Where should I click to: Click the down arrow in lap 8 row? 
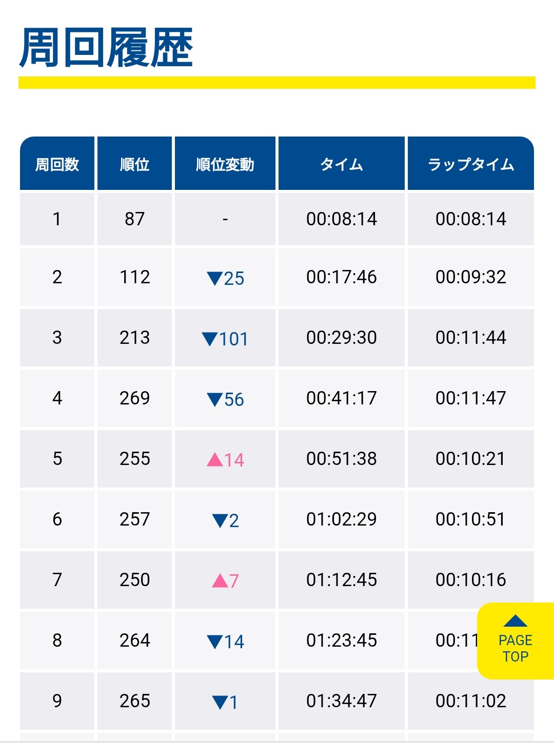tap(214, 642)
